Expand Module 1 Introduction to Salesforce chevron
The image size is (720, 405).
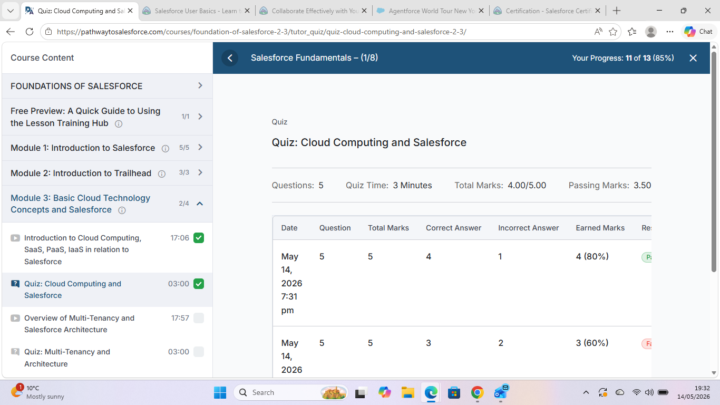coord(200,147)
